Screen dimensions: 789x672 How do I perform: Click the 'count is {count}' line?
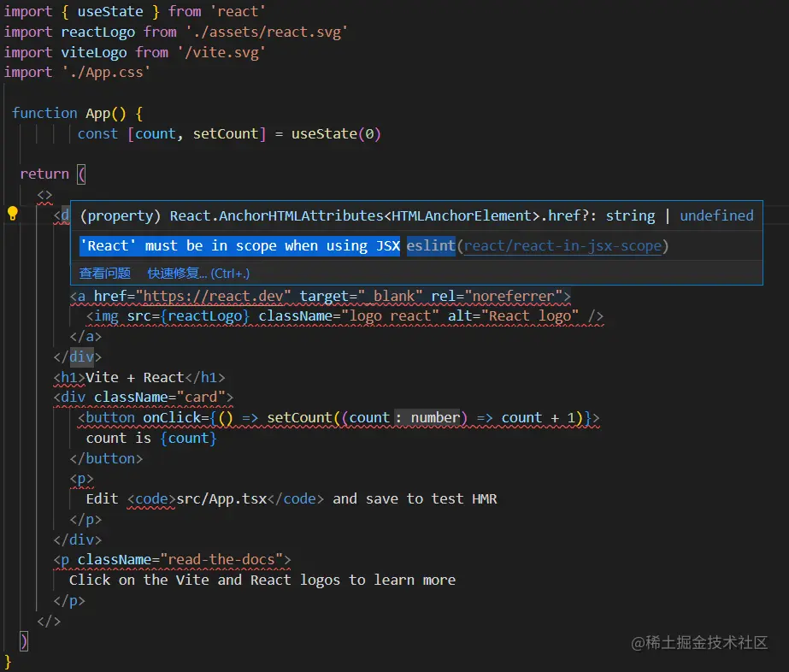[151, 439]
